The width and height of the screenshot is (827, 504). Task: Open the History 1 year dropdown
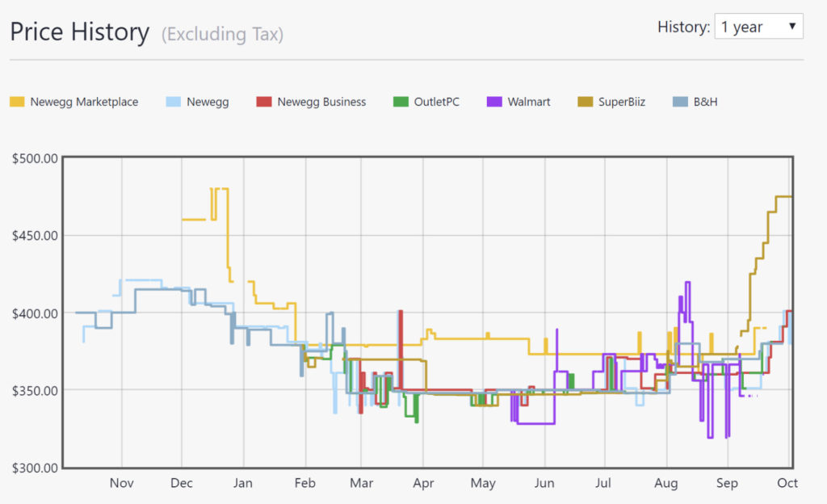(x=758, y=27)
